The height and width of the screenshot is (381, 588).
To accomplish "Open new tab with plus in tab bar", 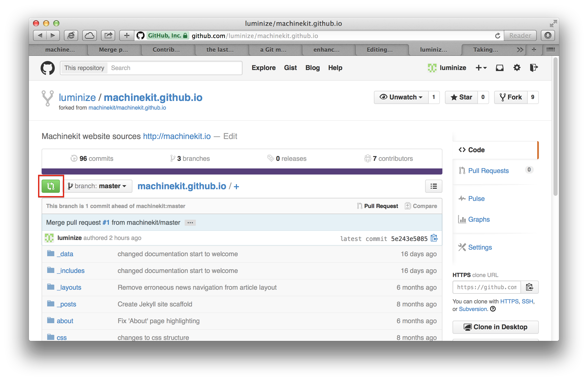I will (x=534, y=50).
